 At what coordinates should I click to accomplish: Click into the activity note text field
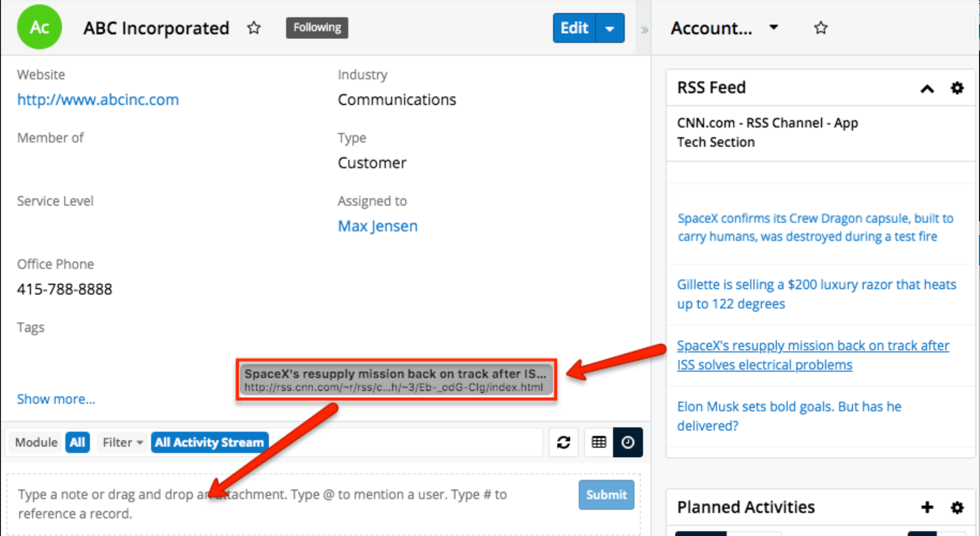[292, 504]
